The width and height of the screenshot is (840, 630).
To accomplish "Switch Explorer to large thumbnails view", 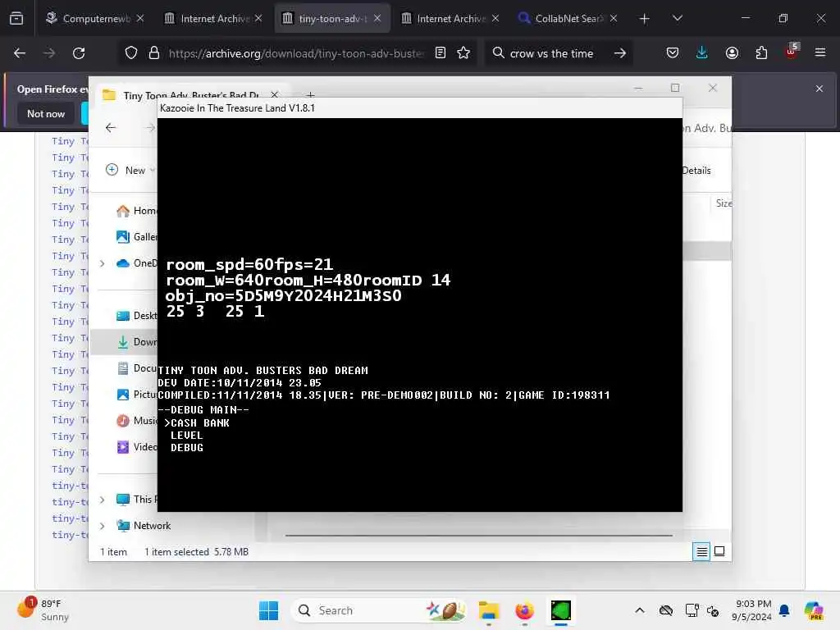I will (719, 551).
